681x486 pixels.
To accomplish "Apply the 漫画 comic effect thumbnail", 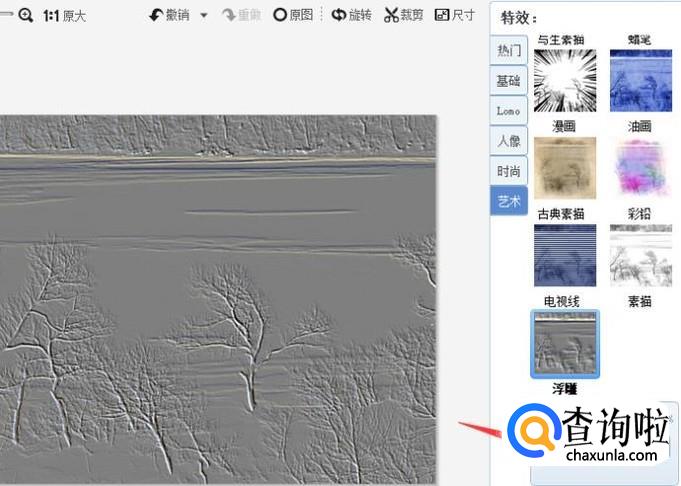I will 565,81.
